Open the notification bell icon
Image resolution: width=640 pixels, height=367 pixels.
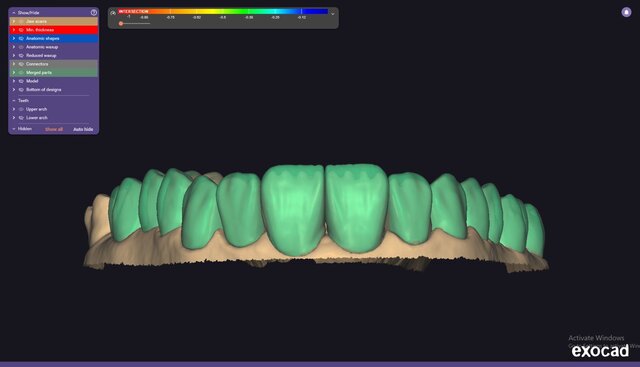point(626,12)
